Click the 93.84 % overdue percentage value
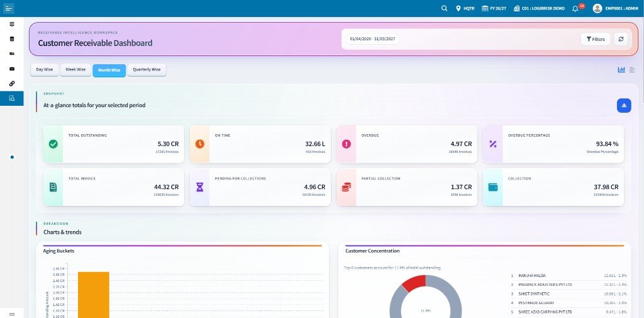The width and height of the screenshot is (644, 318). 607,144
